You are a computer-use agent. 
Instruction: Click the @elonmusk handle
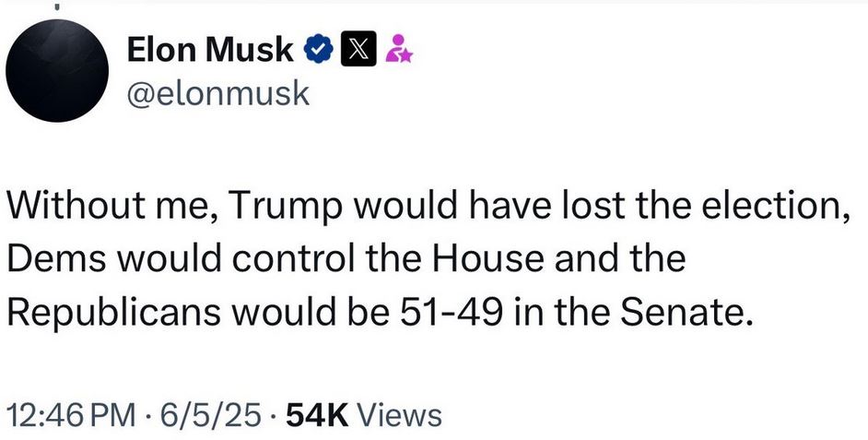(217, 93)
